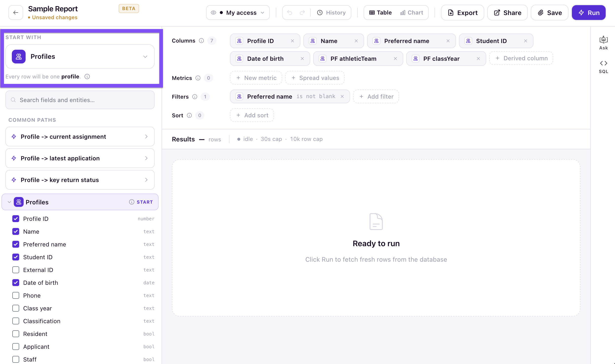Open the Start With Profiles dropdown
The height and width of the screenshot is (364, 615).
(x=80, y=57)
